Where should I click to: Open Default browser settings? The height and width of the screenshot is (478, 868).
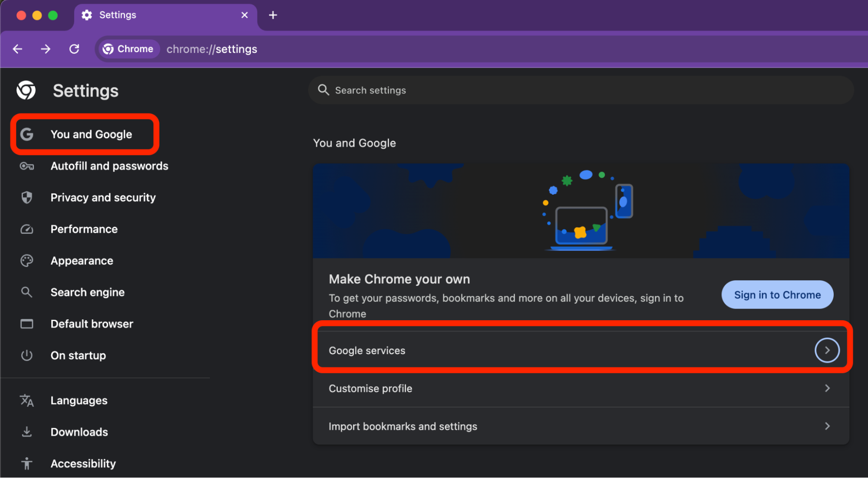pos(92,324)
